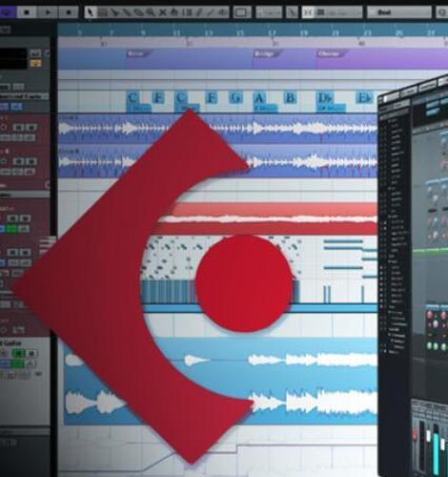
Task: Select the Play speaker tool
Action: [x=223, y=12]
